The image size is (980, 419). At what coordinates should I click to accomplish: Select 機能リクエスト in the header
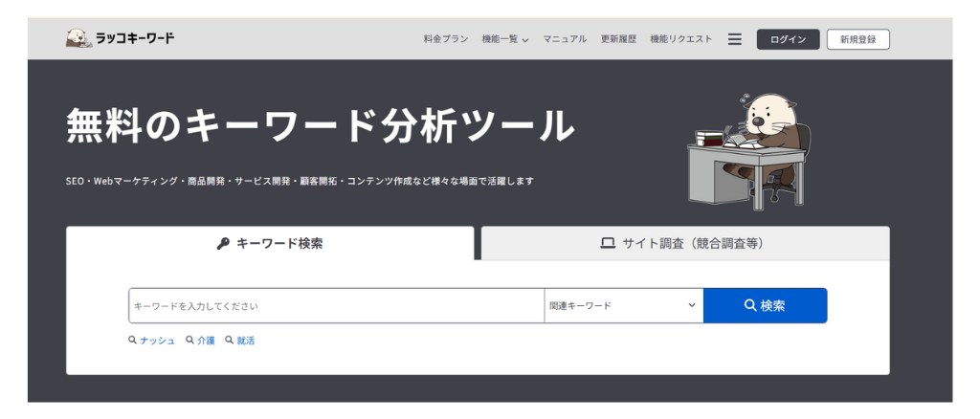681,39
